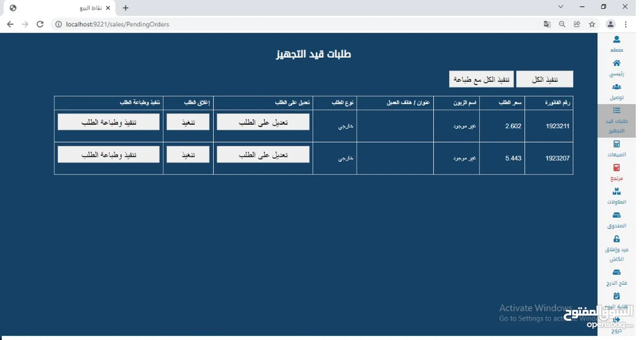Click the share page icon

tap(577, 24)
